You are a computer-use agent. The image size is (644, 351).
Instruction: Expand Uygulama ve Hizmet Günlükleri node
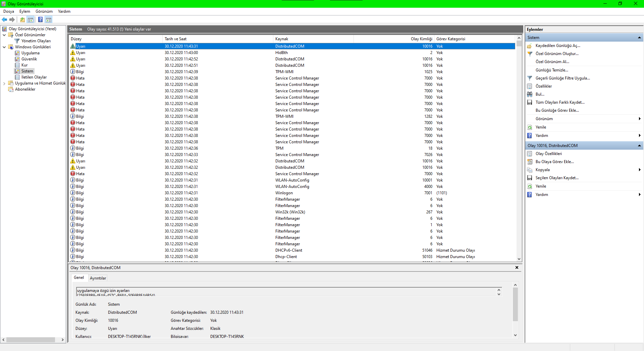point(4,83)
